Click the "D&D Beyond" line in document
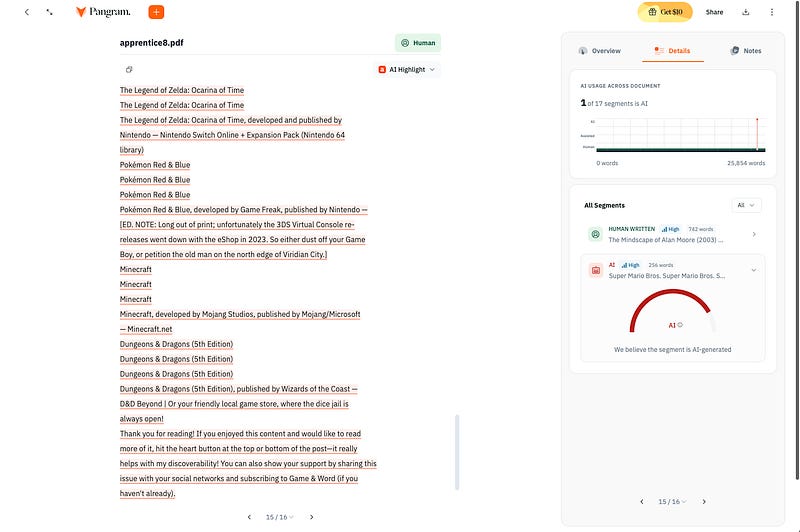 (234, 404)
